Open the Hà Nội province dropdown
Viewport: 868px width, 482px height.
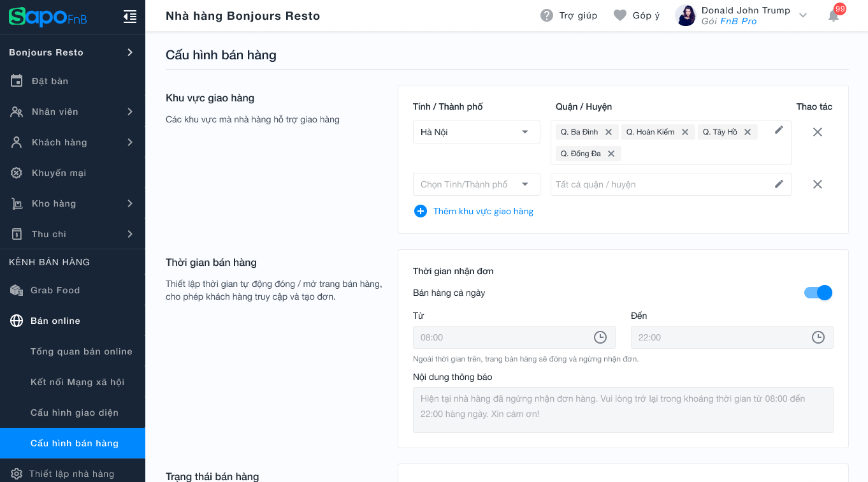tap(476, 132)
